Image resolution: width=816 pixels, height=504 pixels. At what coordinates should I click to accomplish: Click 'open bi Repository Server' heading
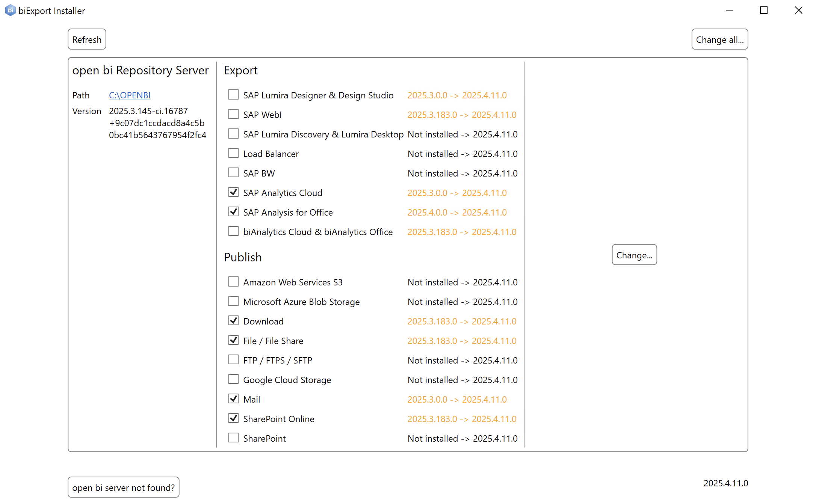[x=141, y=71]
